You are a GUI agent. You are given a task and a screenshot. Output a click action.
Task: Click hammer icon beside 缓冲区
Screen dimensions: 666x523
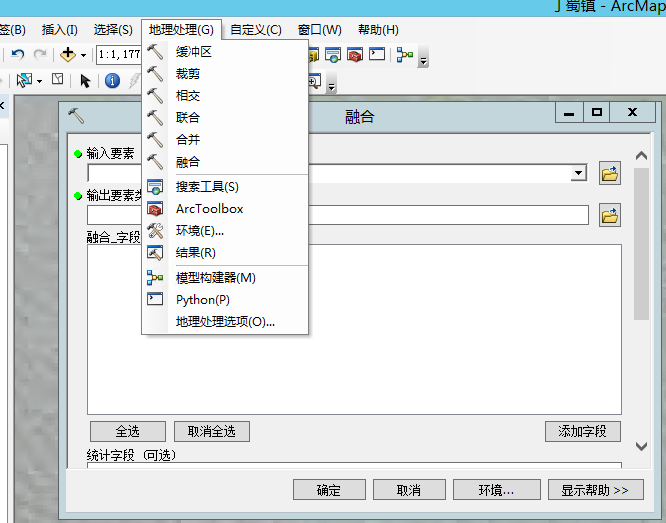click(155, 52)
